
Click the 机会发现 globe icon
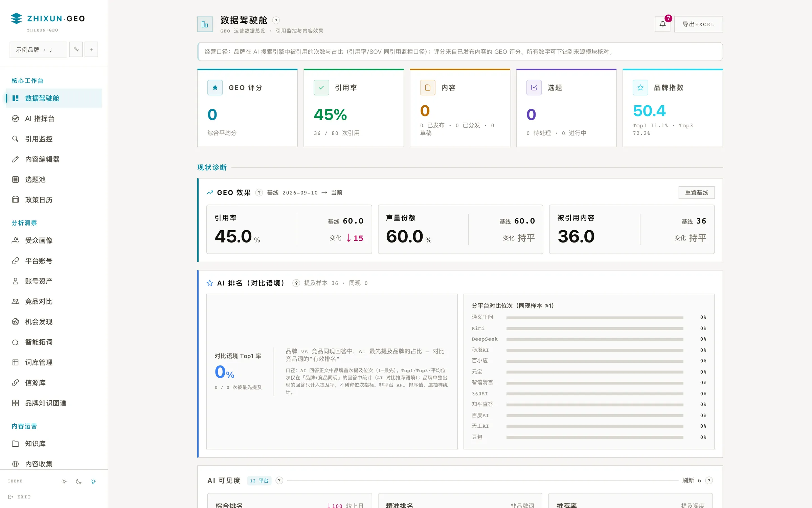[16, 322]
